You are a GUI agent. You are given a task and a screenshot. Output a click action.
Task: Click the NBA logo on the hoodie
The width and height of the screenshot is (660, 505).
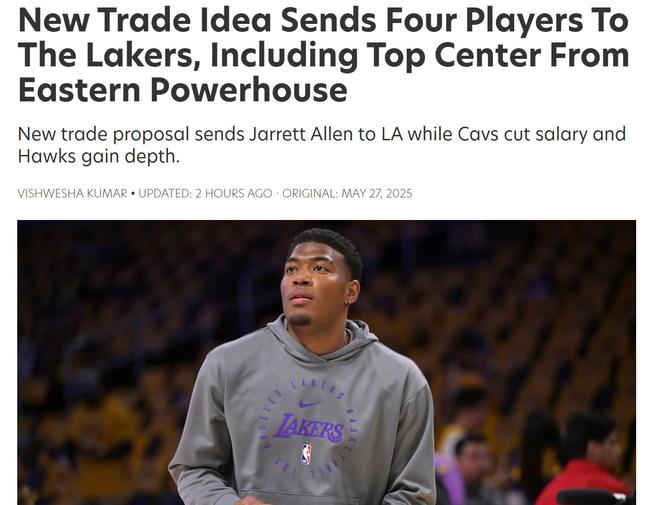[x=306, y=454]
